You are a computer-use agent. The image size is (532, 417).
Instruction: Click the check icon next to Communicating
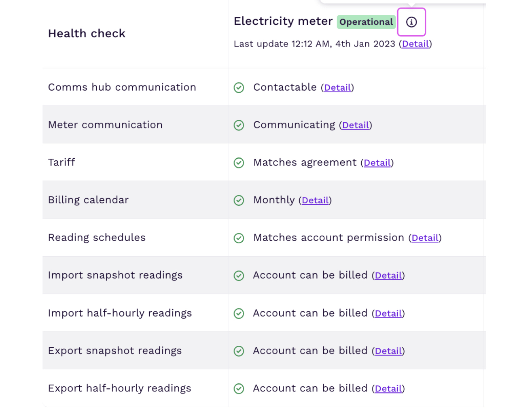239,125
